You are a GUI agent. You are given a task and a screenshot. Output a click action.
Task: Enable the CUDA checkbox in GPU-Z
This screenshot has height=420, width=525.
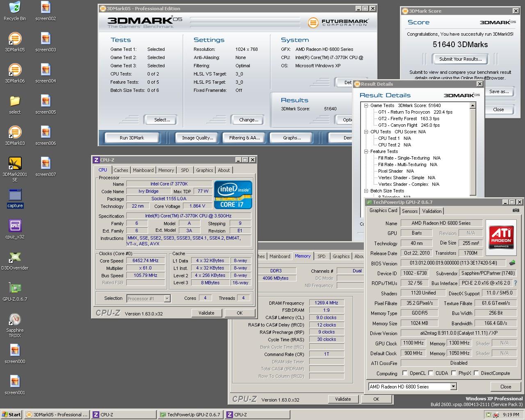(430, 373)
